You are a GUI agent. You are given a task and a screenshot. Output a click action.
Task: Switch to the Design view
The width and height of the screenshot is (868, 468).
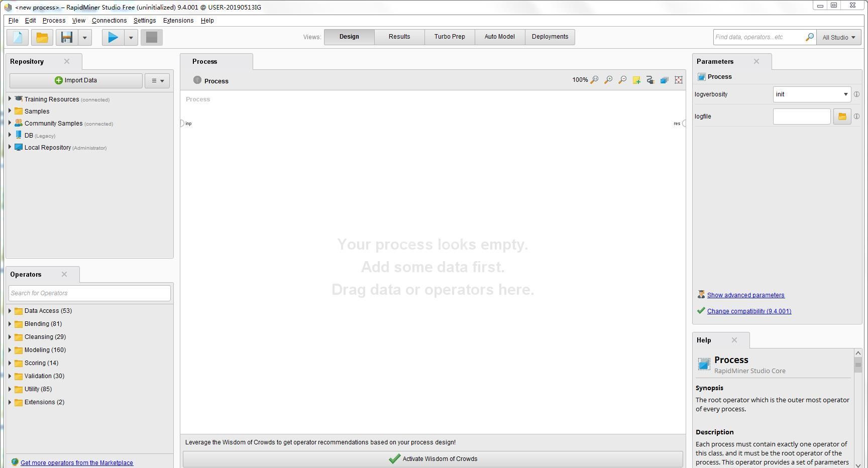349,37
